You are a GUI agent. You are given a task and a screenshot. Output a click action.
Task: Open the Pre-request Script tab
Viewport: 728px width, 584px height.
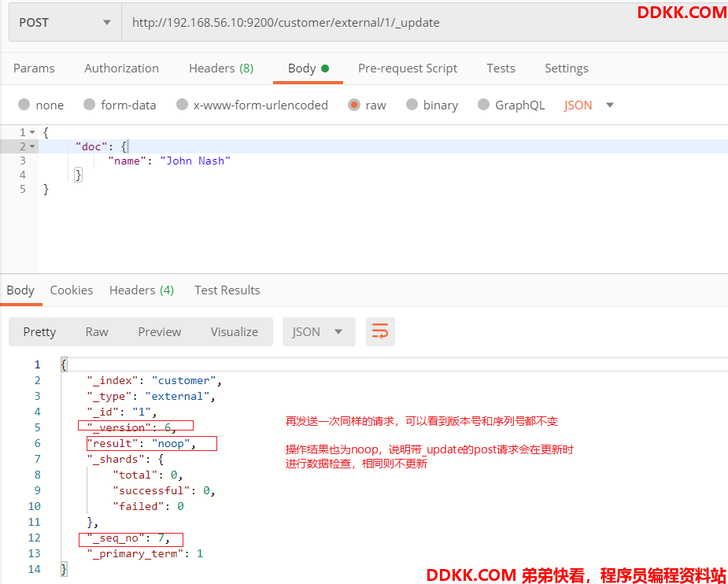point(408,68)
